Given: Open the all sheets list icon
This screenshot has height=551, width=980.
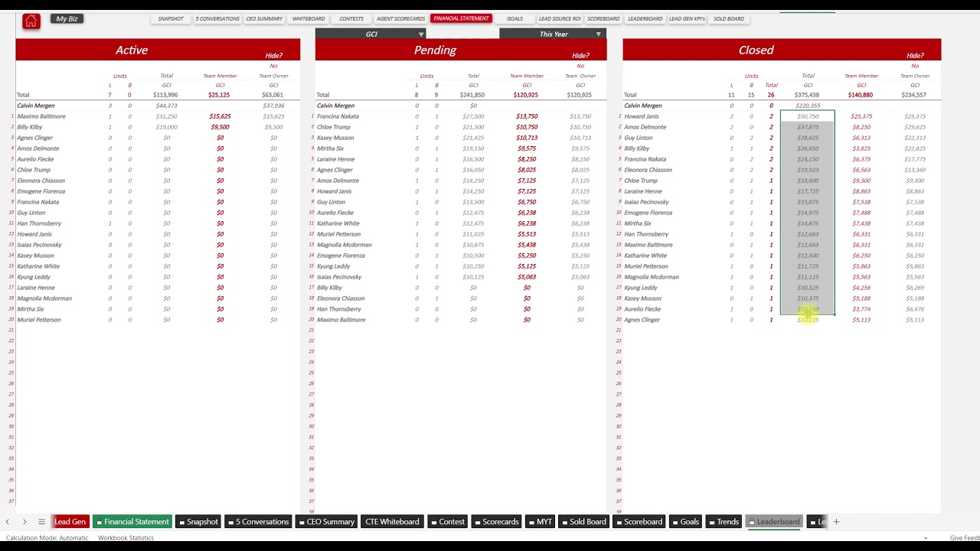Looking at the screenshot, I should coord(41,522).
